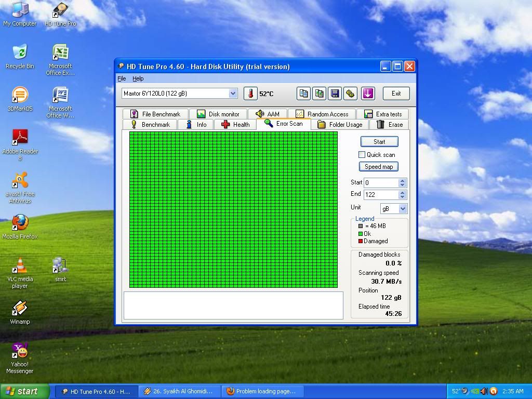This screenshot has height=399, width=532.
Task: Select Microsoft Office Word shortcut
Action: click(x=60, y=102)
